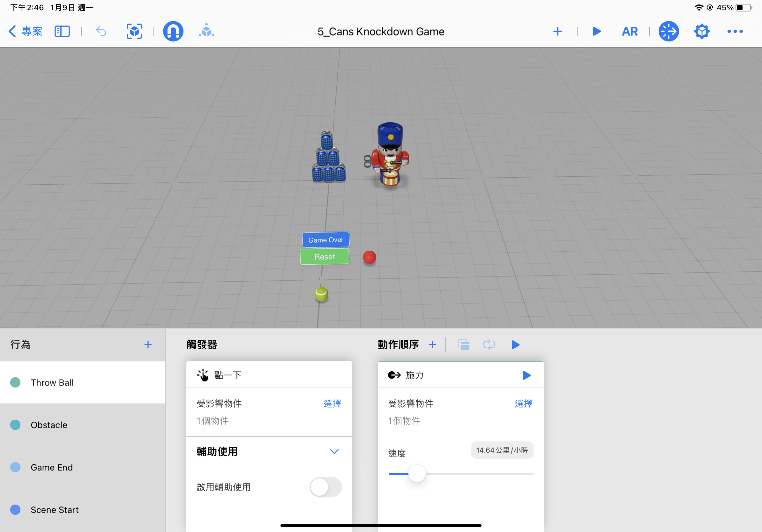Adjust the 速度 speed slider

coord(417,473)
